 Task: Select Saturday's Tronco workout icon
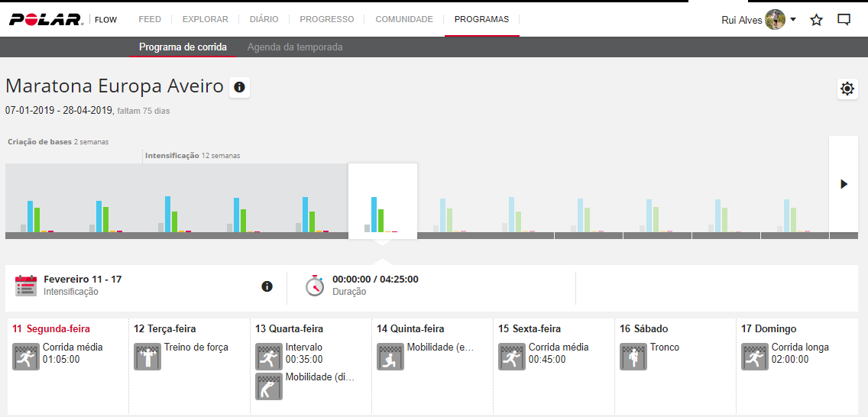tap(633, 357)
